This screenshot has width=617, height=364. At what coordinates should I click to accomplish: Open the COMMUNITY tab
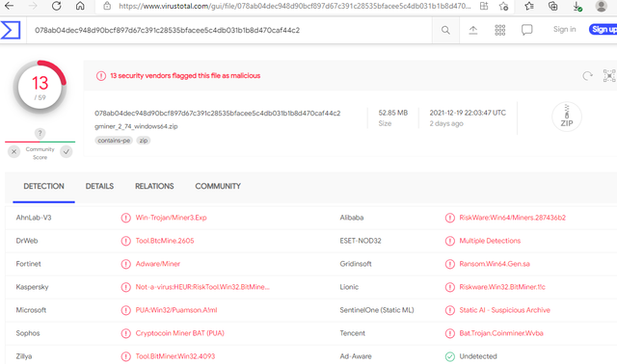click(218, 186)
